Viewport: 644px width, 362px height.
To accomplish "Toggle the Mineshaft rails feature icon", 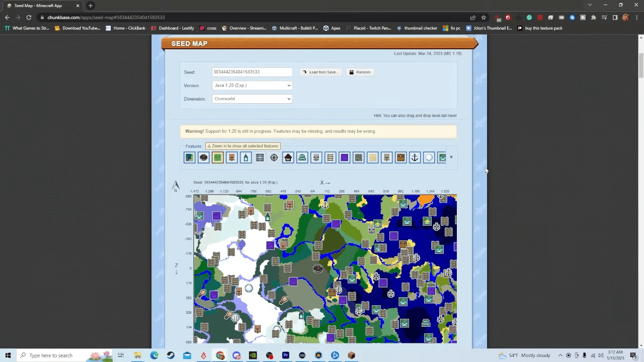I will click(330, 158).
